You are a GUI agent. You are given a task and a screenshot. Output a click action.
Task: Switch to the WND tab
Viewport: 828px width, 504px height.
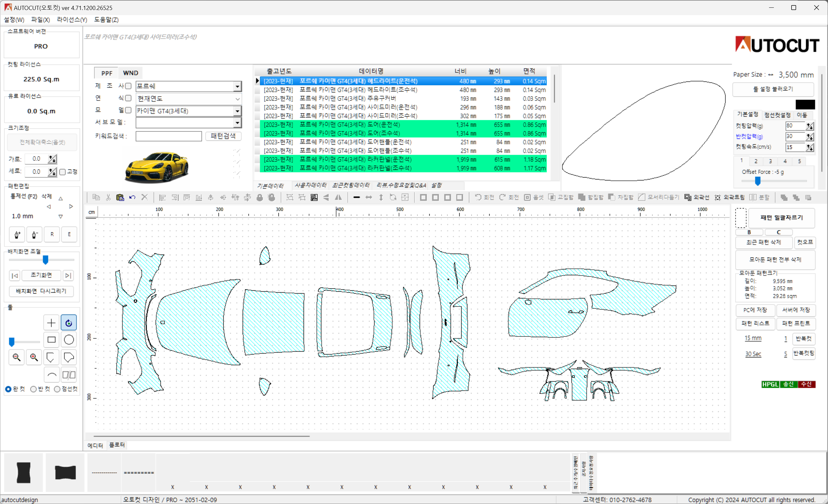131,73
